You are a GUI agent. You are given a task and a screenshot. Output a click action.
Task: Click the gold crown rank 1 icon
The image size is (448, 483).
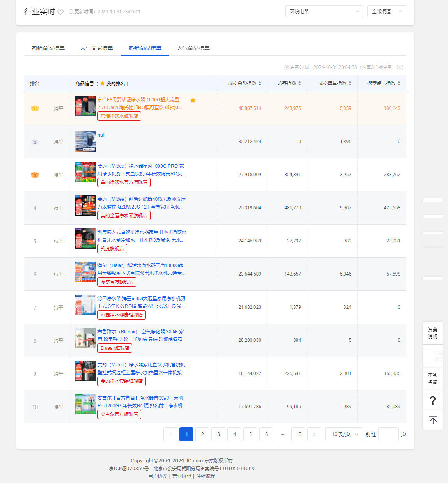[x=35, y=108]
